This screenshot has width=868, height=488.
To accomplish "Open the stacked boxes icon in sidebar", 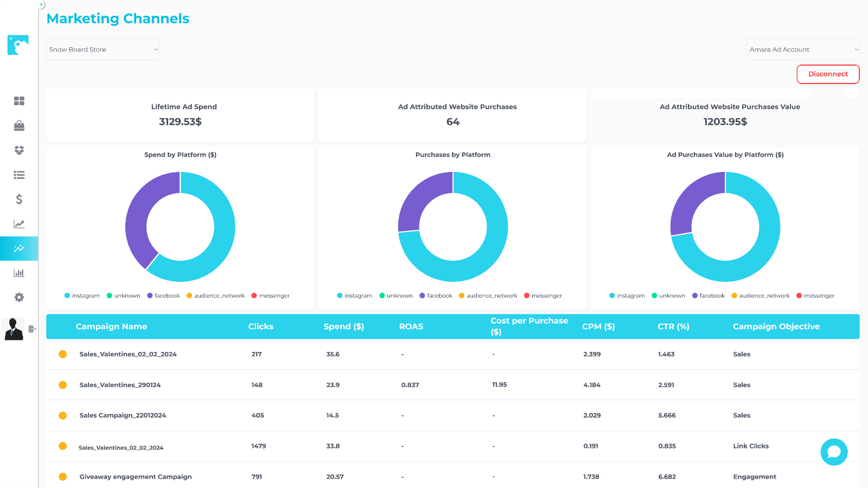I will click(19, 150).
